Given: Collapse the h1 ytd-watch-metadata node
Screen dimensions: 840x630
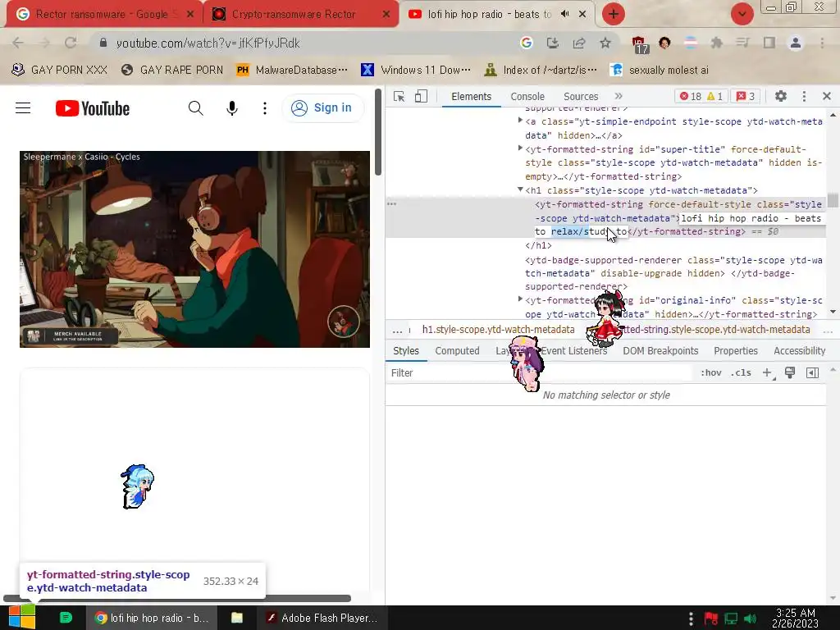Looking at the screenshot, I should click(x=520, y=189).
